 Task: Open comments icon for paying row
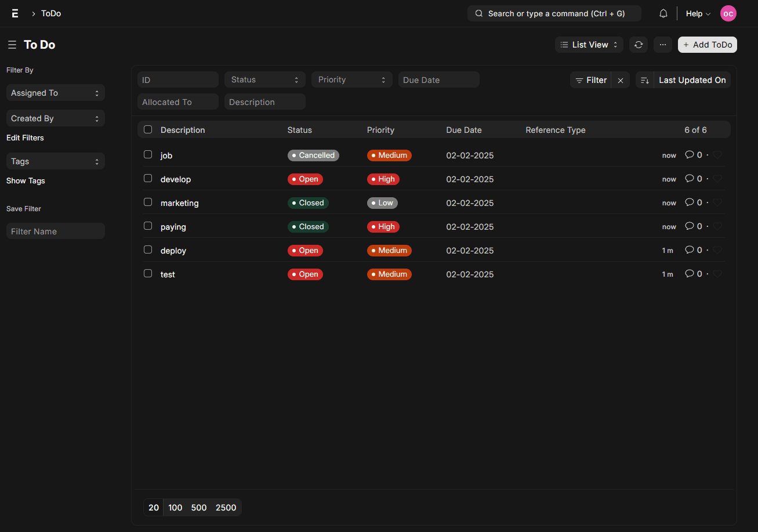pos(690,226)
